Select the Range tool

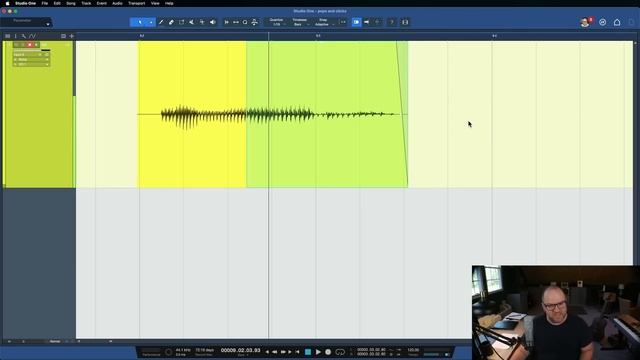pyautogui.click(x=182, y=22)
